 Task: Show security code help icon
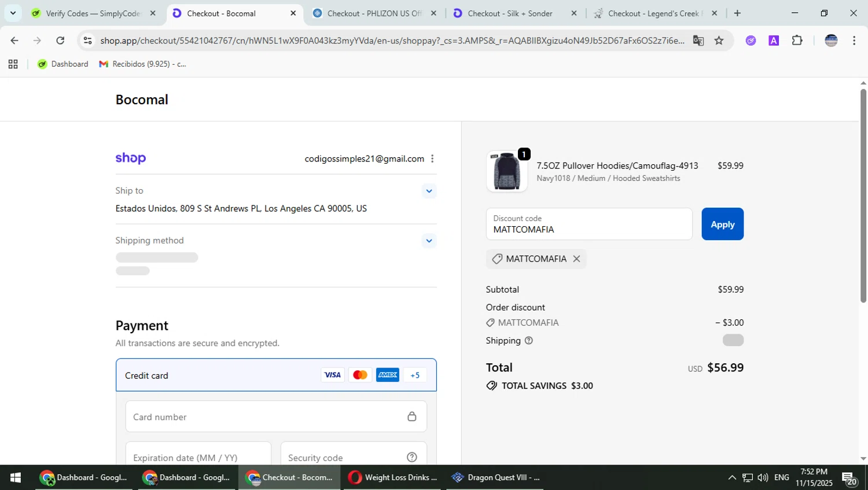412,457
